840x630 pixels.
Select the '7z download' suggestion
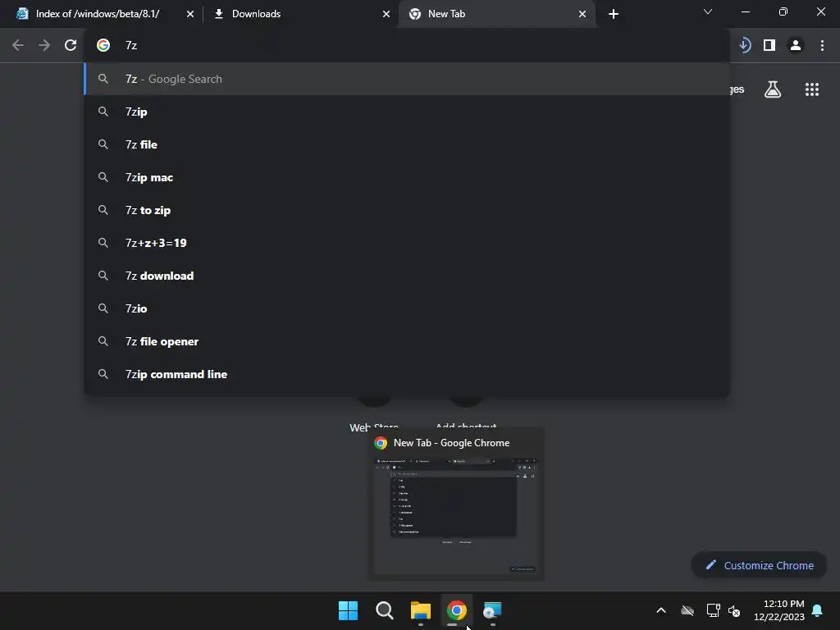pyautogui.click(x=407, y=276)
